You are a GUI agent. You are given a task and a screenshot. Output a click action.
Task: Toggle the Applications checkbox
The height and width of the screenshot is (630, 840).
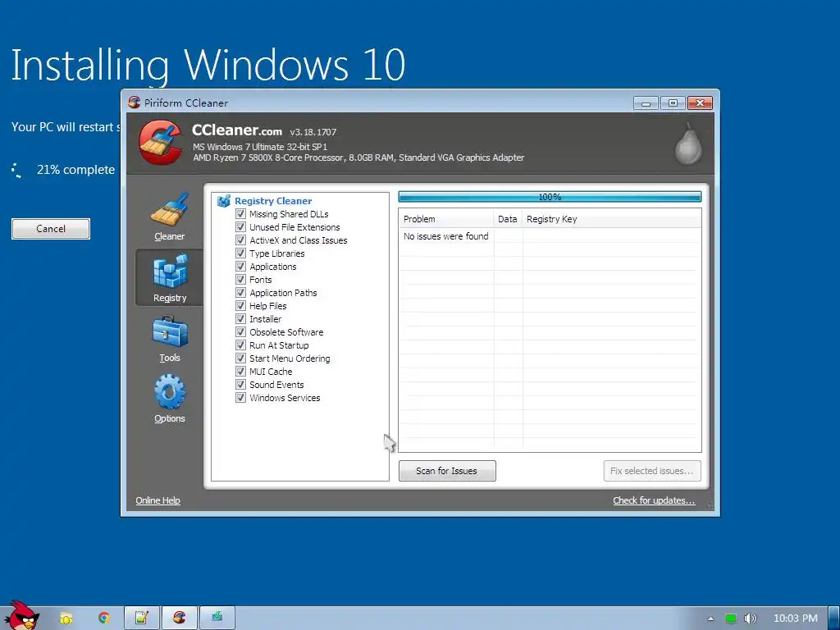(240, 267)
